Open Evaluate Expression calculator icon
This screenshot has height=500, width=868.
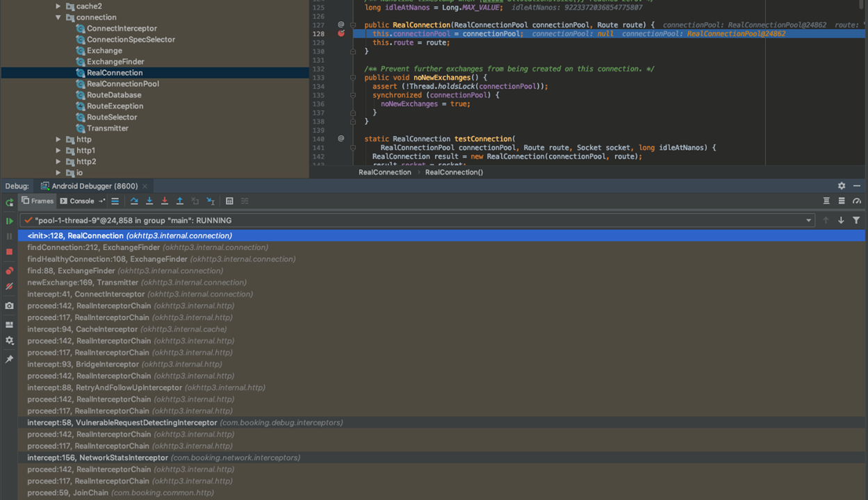[229, 201]
